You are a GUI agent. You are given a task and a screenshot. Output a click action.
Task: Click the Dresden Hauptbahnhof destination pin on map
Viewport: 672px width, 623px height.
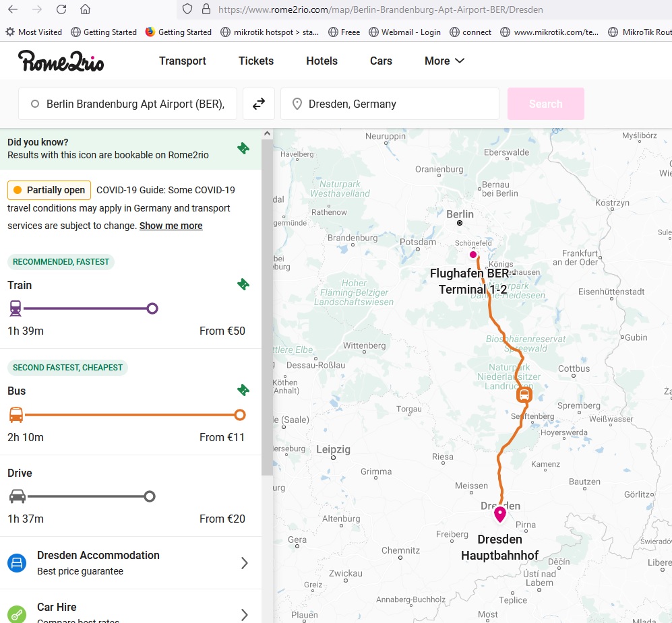click(499, 515)
